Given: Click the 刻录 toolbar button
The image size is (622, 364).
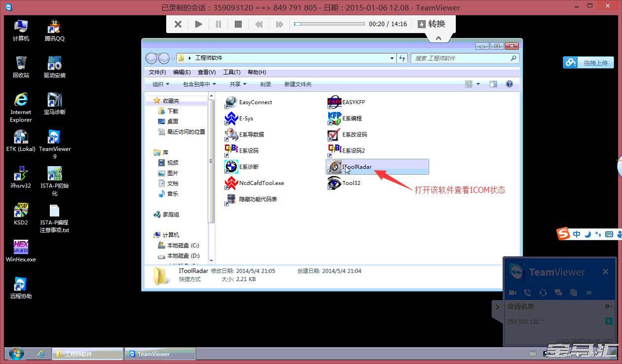Looking at the screenshot, I should pyautogui.click(x=265, y=84).
